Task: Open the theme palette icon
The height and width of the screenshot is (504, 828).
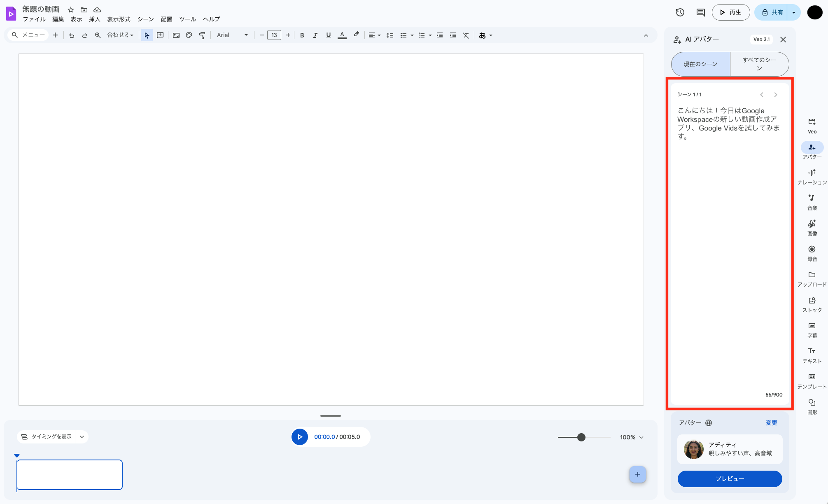Action: 189,35
